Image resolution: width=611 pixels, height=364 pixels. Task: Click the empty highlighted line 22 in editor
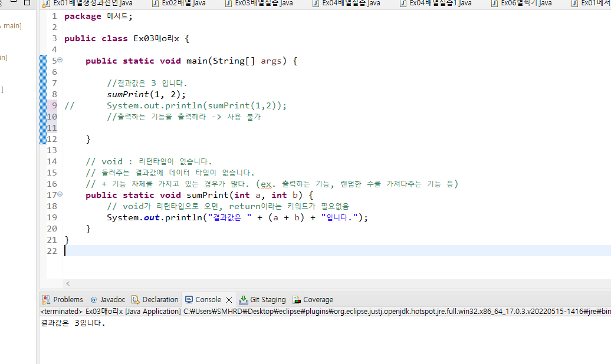(x=337, y=251)
